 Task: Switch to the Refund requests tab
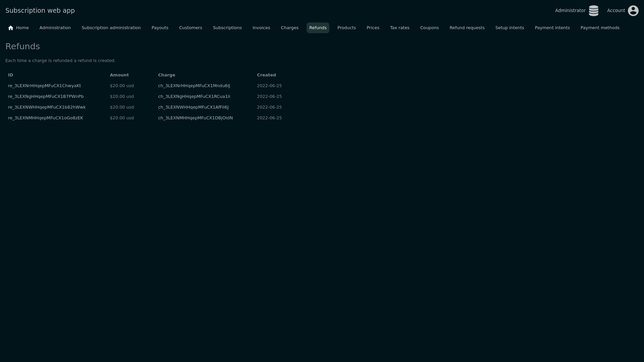pos(467,28)
